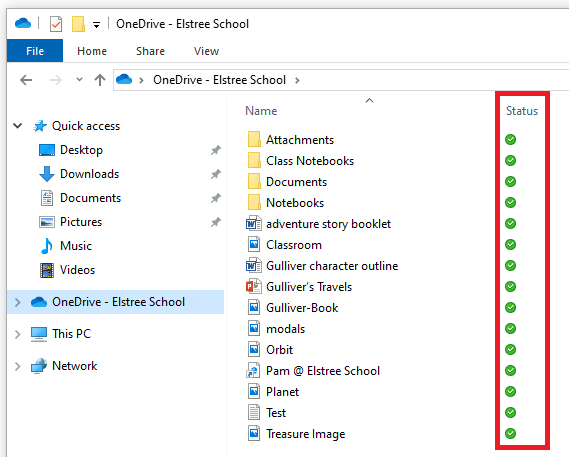Collapse the Quick access tree section
This screenshot has height=457, width=569.
[x=17, y=126]
